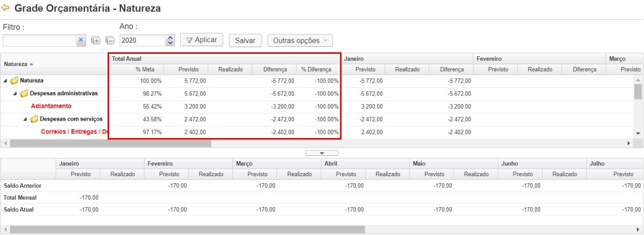Click Total Mensal Janeiro -170,00 value

[x=89, y=197]
